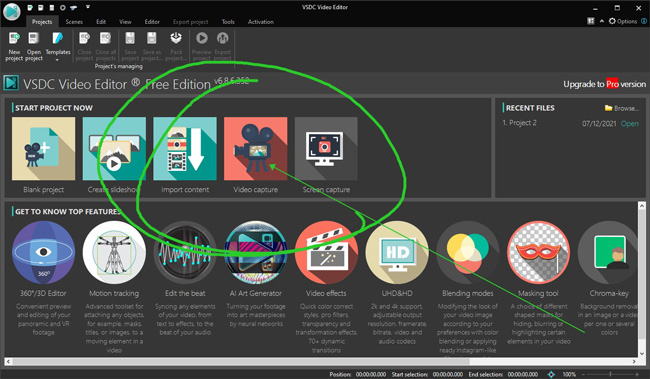This screenshot has width=650, height=379.
Task: Click the Video effects clapperboard icon
Action: point(326,253)
